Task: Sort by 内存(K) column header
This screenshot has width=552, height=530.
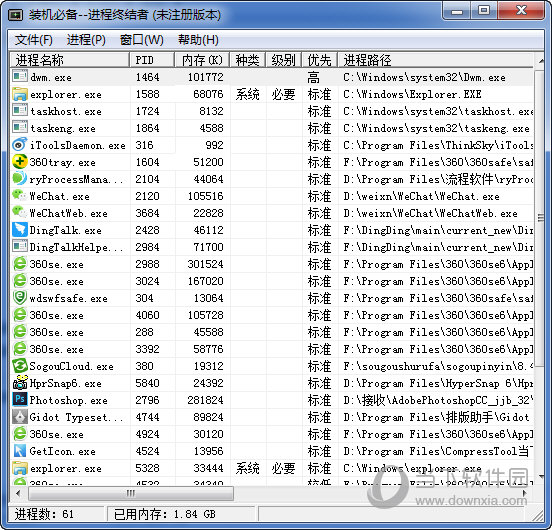Action: pos(202,60)
